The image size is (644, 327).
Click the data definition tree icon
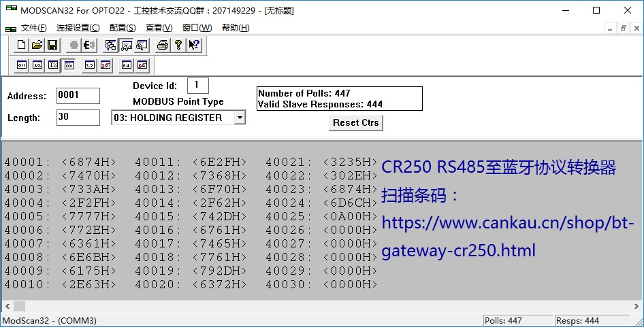(x=110, y=45)
